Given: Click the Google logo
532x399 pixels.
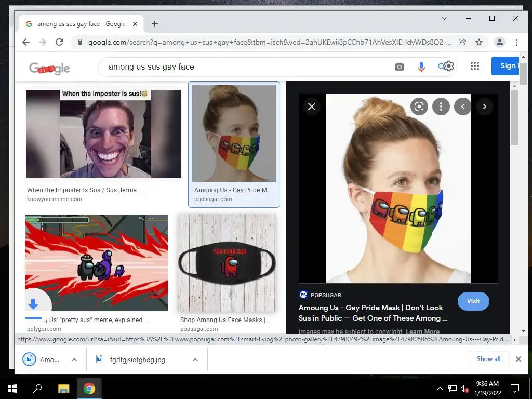Looking at the screenshot, I should [49, 68].
